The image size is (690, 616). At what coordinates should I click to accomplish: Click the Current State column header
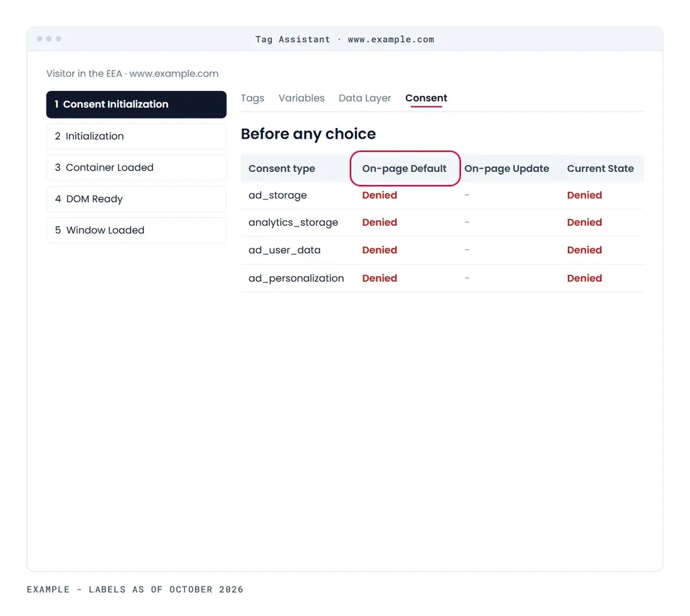coord(600,169)
